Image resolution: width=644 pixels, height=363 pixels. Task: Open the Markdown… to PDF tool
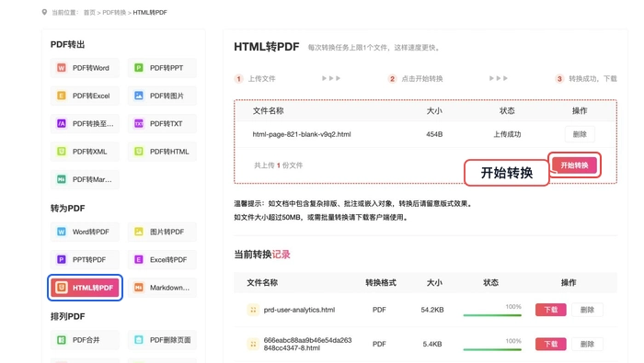click(x=162, y=288)
